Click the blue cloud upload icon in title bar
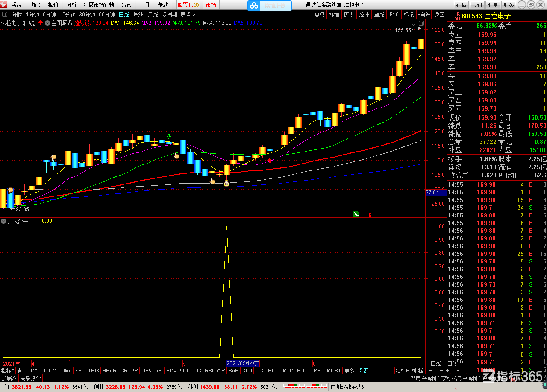 [254, 6]
